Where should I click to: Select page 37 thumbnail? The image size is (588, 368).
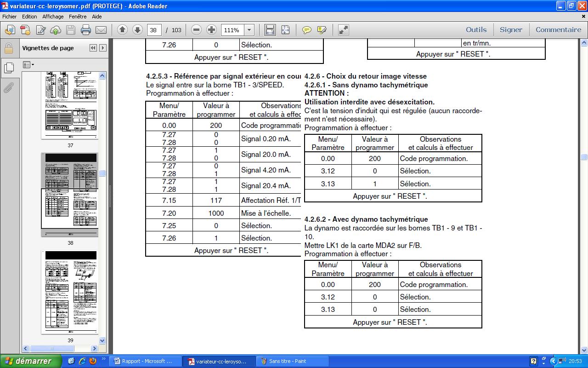[70, 105]
